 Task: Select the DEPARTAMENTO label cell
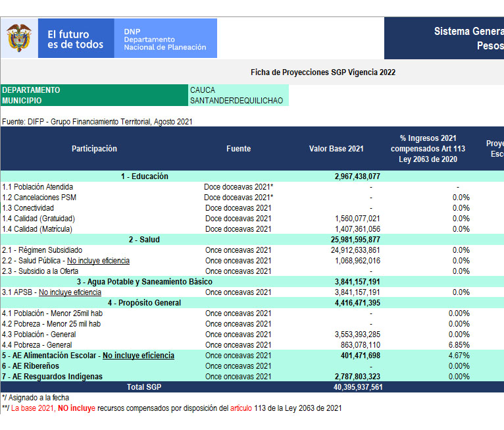[x=94, y=90]
